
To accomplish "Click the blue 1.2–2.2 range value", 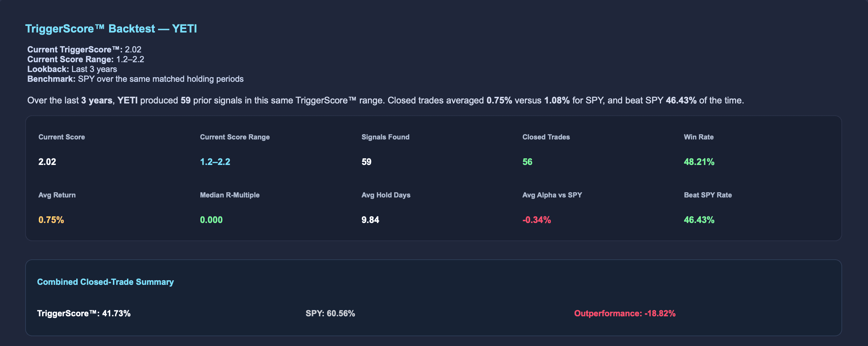I will (215, 162).
